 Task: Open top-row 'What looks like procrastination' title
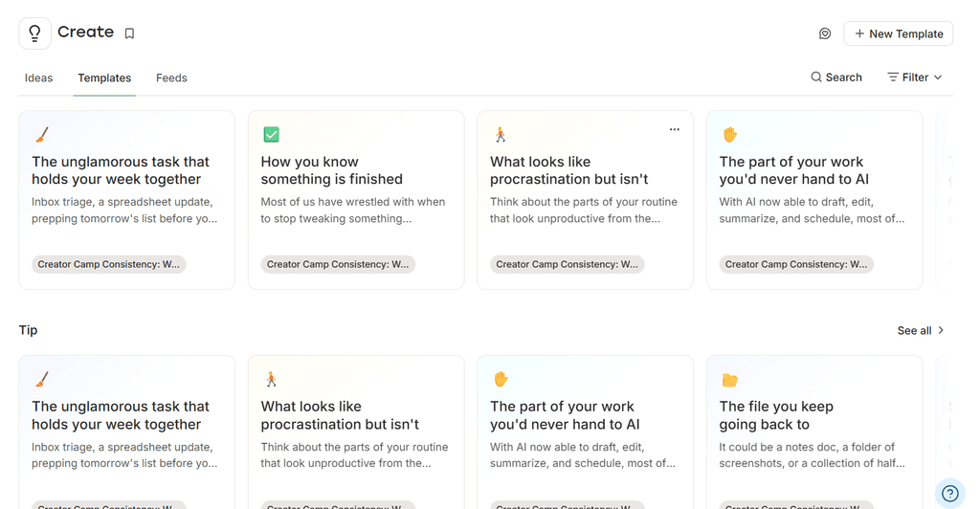568,170
